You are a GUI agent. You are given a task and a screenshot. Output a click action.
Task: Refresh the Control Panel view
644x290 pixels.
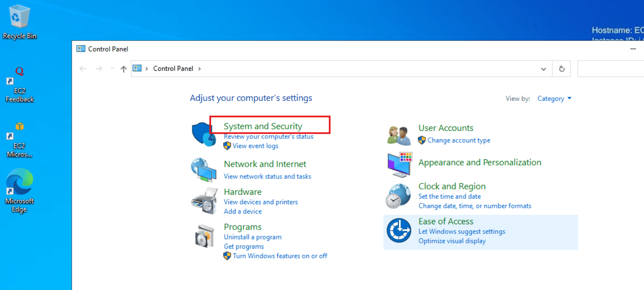[562, 69]
